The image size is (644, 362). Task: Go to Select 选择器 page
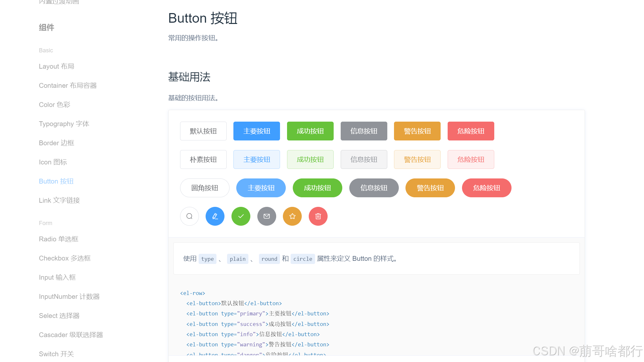[x=59, y=316]
